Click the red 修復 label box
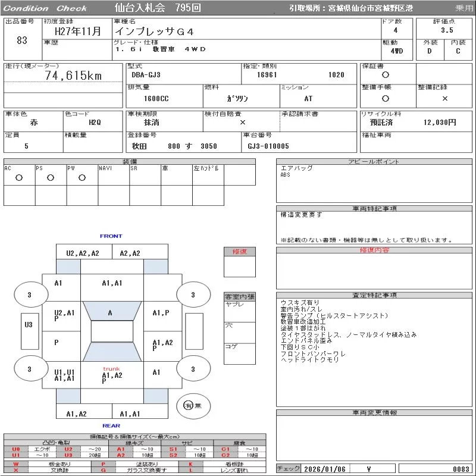This screenshot has height=476, width=476. [x=240, y=252]
